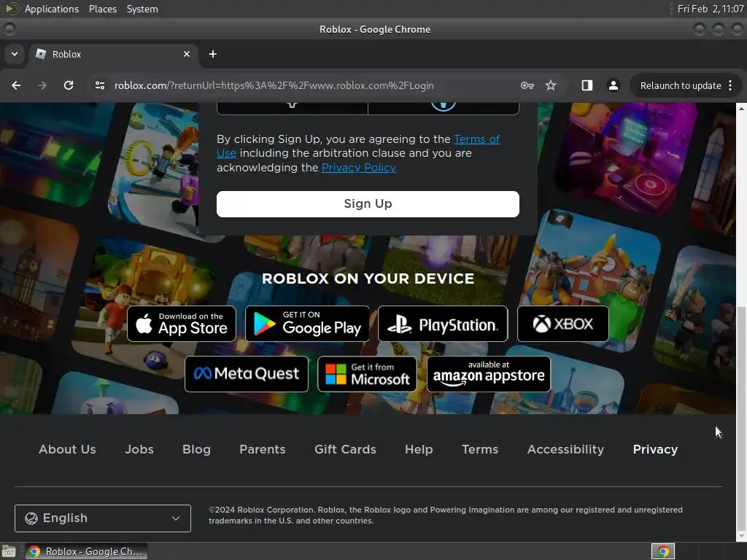Open the Chrome three-dot menu
Screen dimensions: 747x560
730,85
